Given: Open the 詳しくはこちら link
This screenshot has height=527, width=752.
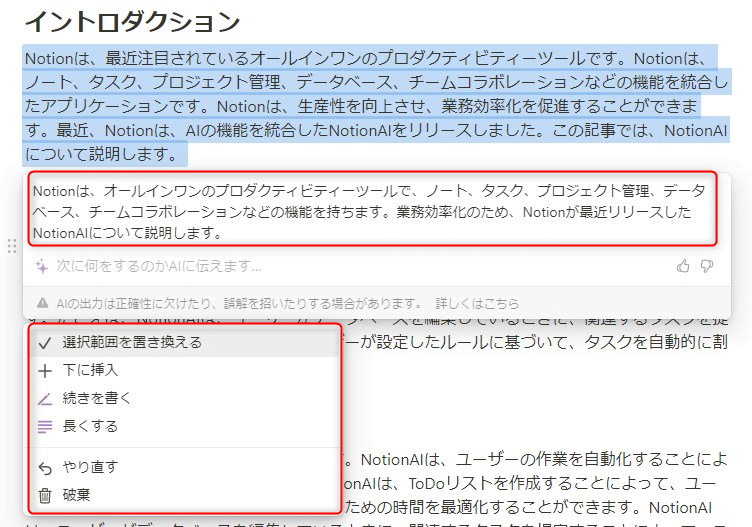Looking at the screenshot, I should tap(477, 304).
